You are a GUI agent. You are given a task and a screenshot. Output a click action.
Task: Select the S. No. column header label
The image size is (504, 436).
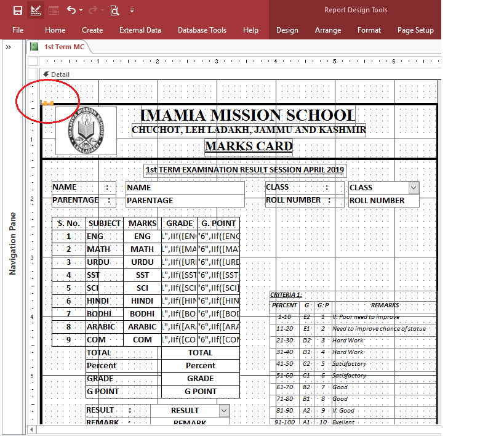(68, 224)
